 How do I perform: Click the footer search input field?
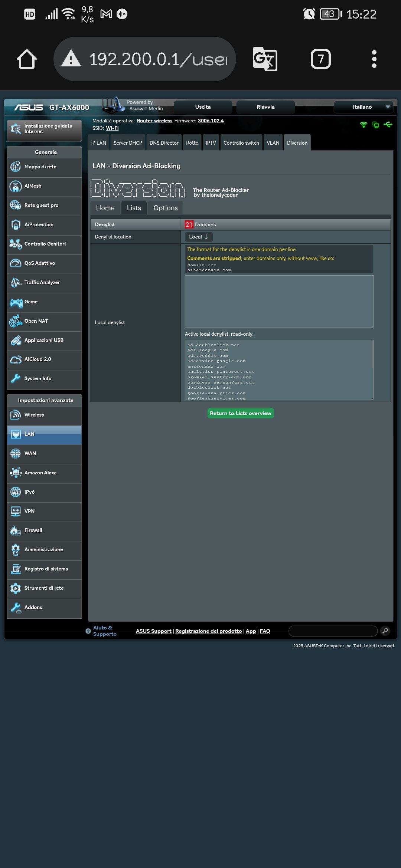(x=333, y=631)
